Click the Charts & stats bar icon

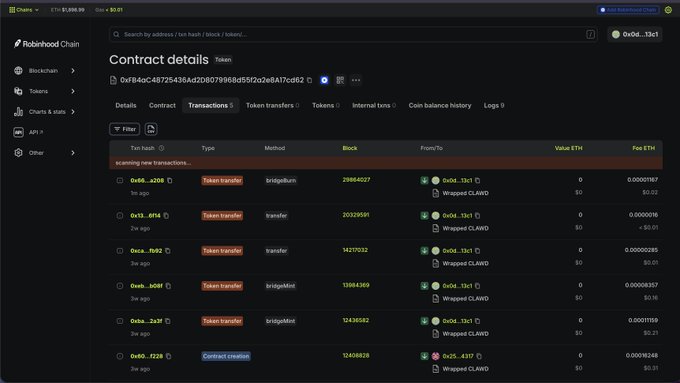coord(18,111)
